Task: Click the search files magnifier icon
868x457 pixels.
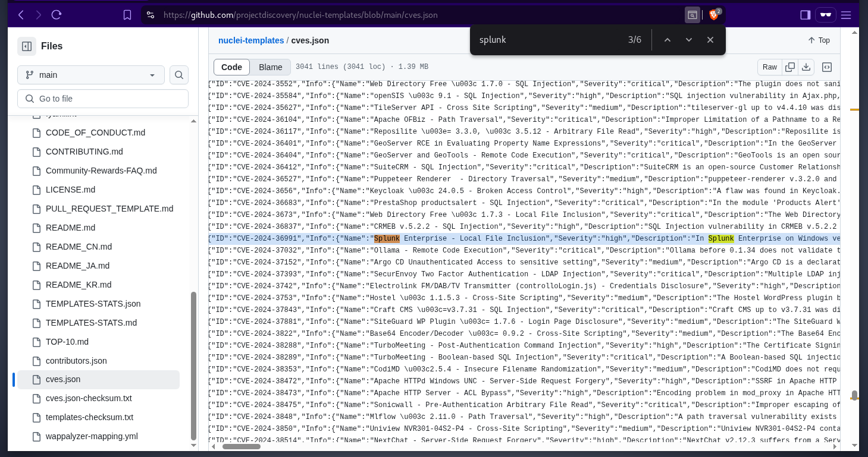Action: coord(179,75)
